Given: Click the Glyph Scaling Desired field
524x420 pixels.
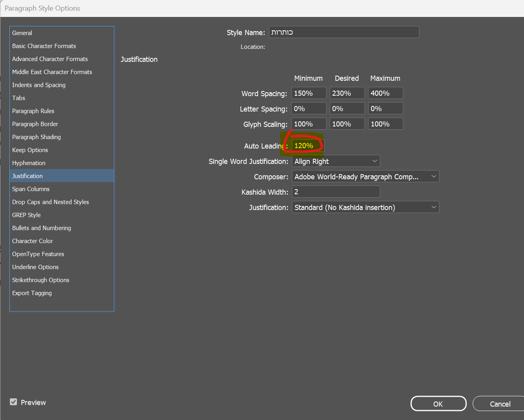Looking at the screenshot, I should tap(347, 124).
